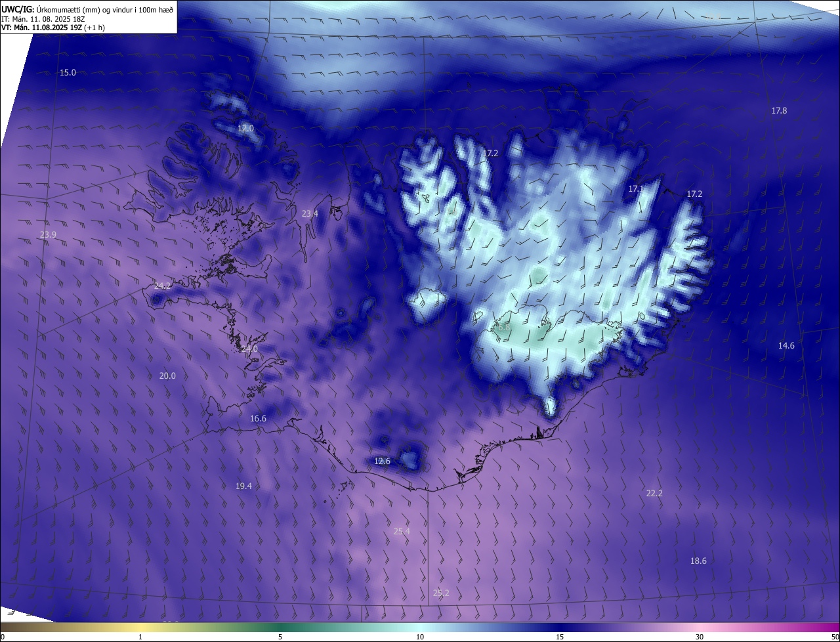The height and width of the screenshot is (642, 840).
Task: Click the 6.8 value on the glacier
Action: point(504,326)
